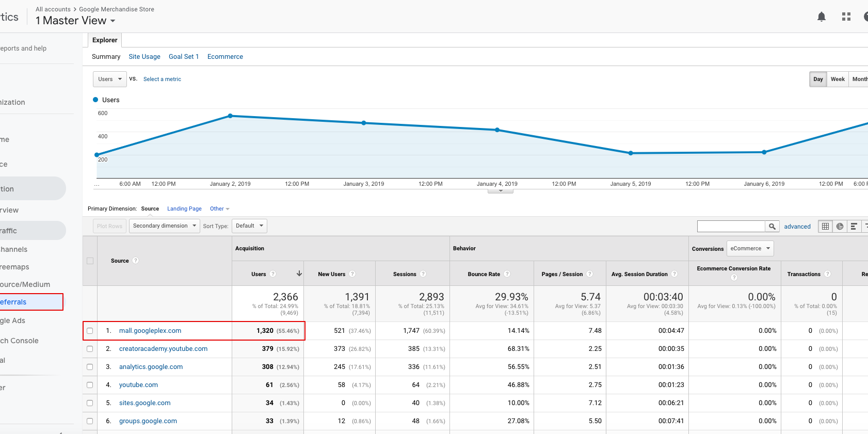868x434 pixels.
Task: Open the Google apps grid
Action: [x=846, y=17]
